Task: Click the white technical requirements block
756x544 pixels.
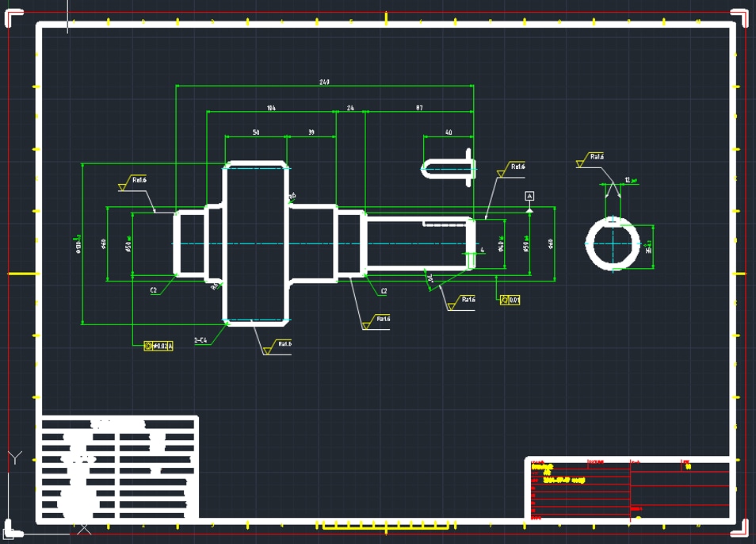Action: [x=118, y=468]
